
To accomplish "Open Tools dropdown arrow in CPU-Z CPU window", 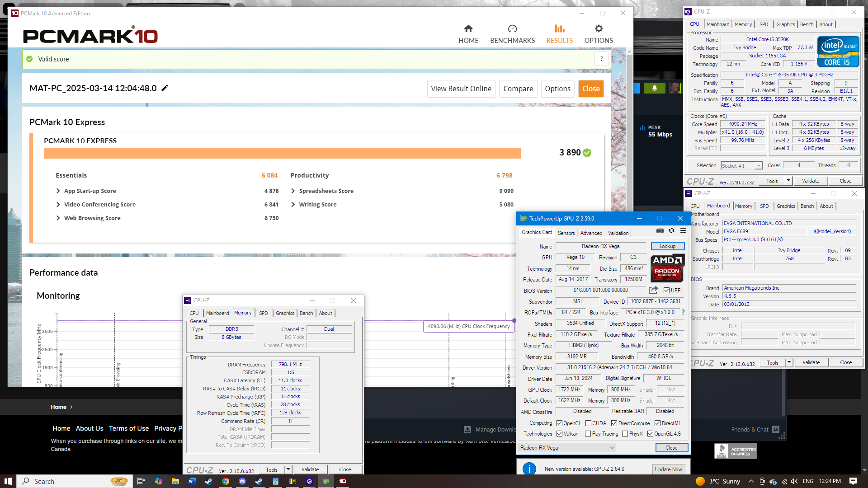I will point(788,181).
